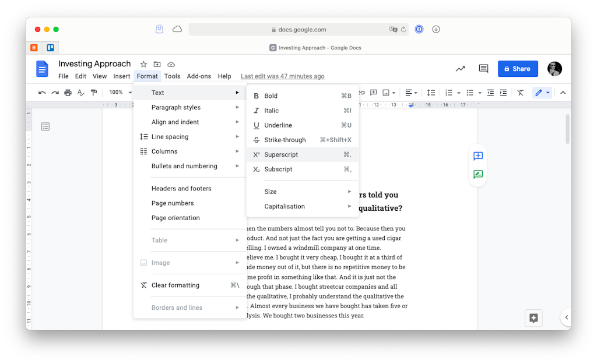Click the blue indent marker on the ruler
The image size is (597, 364).
(x=410, y=105)
